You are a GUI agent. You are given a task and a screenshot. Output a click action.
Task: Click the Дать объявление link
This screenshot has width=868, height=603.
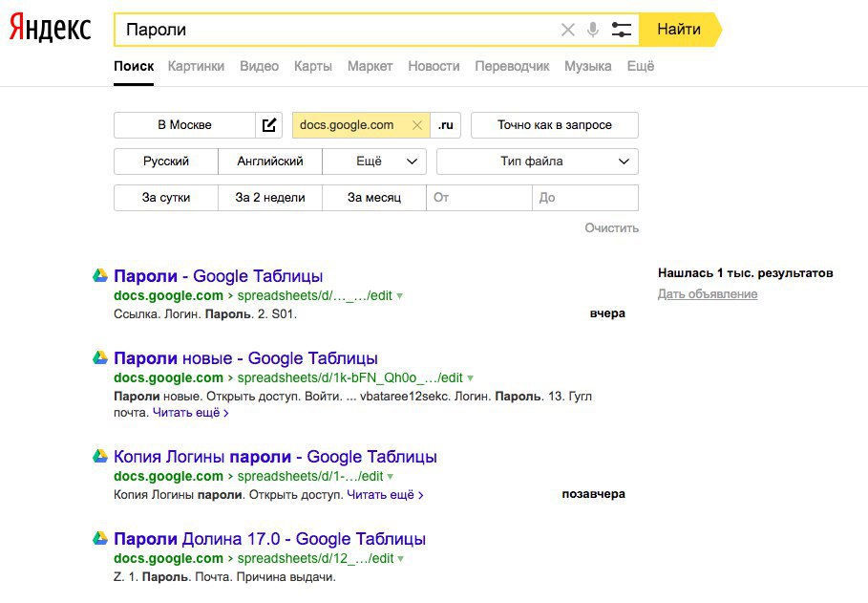pos(708,293)
